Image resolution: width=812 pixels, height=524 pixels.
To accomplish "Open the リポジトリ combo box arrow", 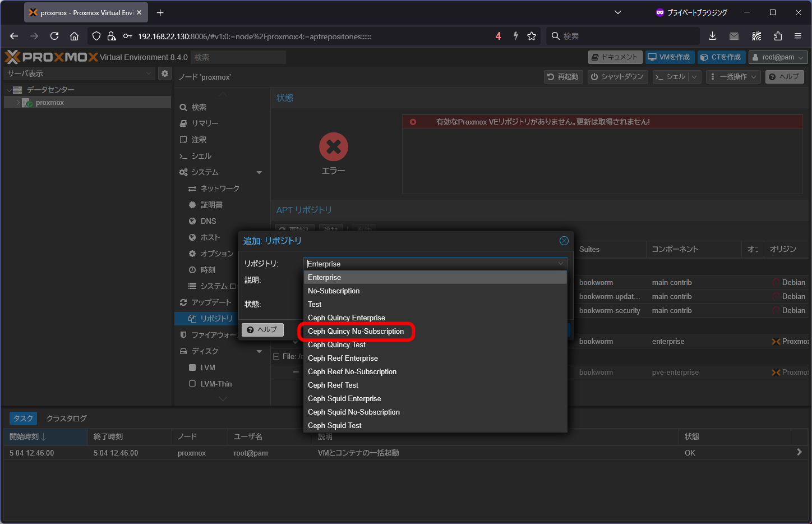I will 561,264.
